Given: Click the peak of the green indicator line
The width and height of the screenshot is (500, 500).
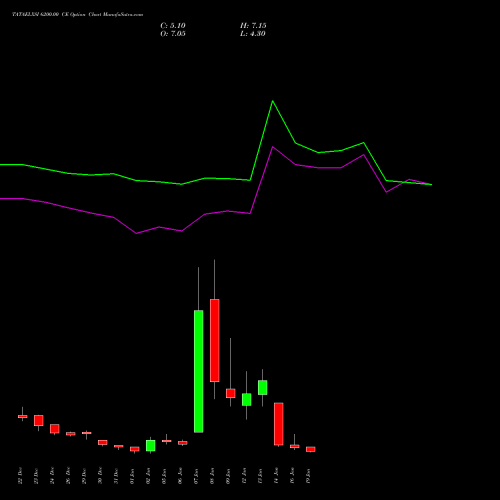Looking at the screenshot, I should 273,101.
